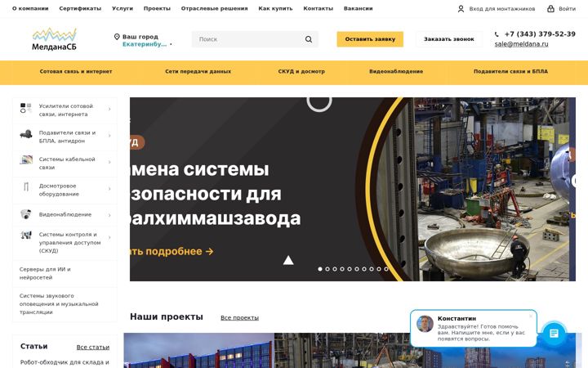Expand Системы контроля и управления доступом chevron
The width and height of the screenshot is (588, 368).
pyautogui.click(x=109, y=237)
